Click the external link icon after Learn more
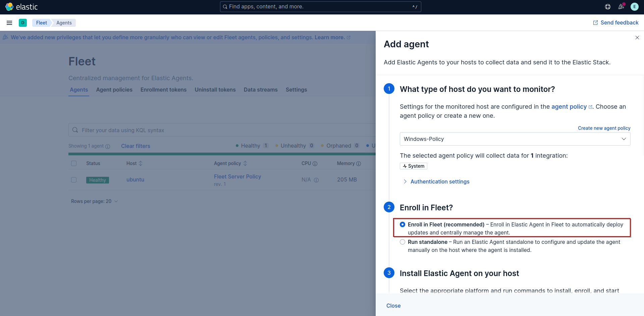The width and height of the screenshot is (644, 316). click(348, 38)
